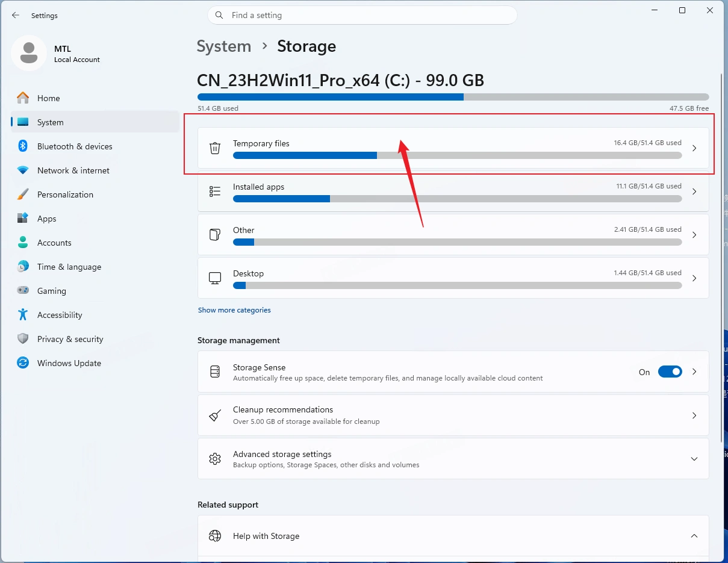Click the Help with Storage globe icon
The width and height of the screenshot is (728, 563).
coord(215,536)
